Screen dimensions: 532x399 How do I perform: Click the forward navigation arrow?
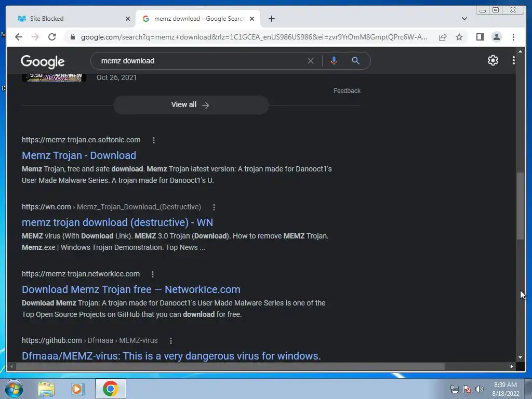pos(35,37)
